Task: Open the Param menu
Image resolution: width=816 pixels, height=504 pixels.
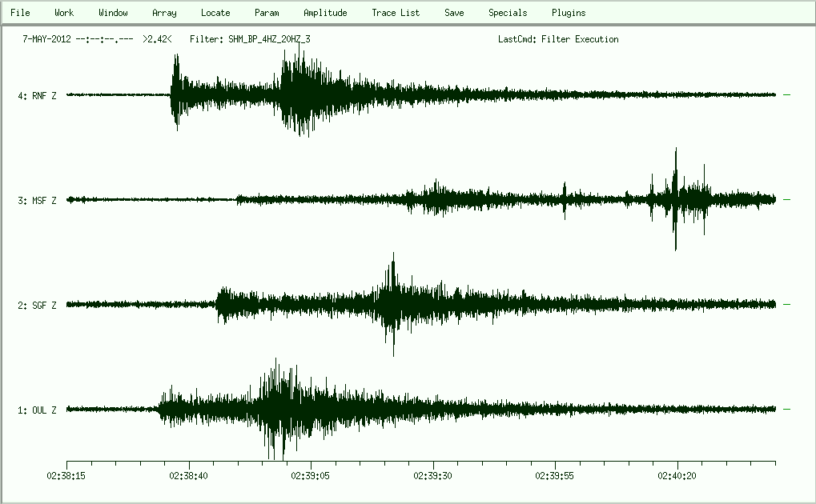Action: coord(267,13)
